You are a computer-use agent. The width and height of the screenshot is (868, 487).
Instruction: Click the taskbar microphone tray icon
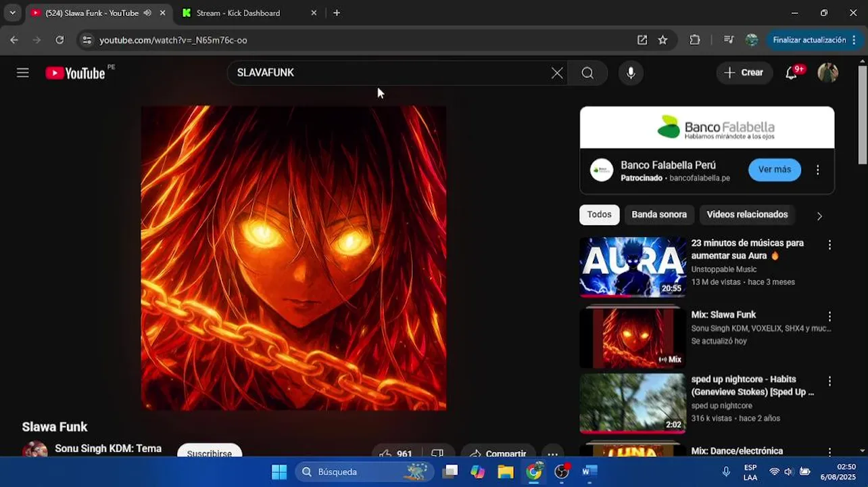[x=726, y=471]
